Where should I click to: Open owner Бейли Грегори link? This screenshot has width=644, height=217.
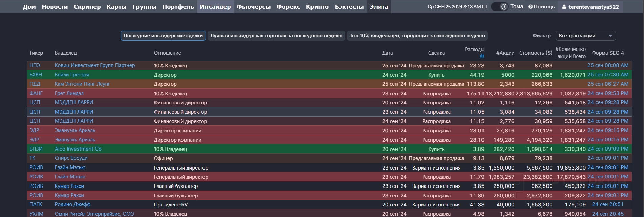tap(72, 75)
